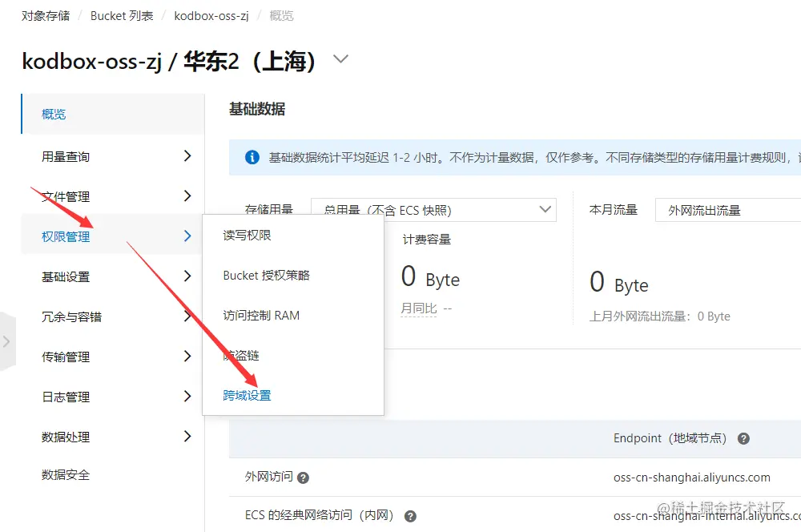Open the 对象存储 breadcrumb link

click(46, 16)
